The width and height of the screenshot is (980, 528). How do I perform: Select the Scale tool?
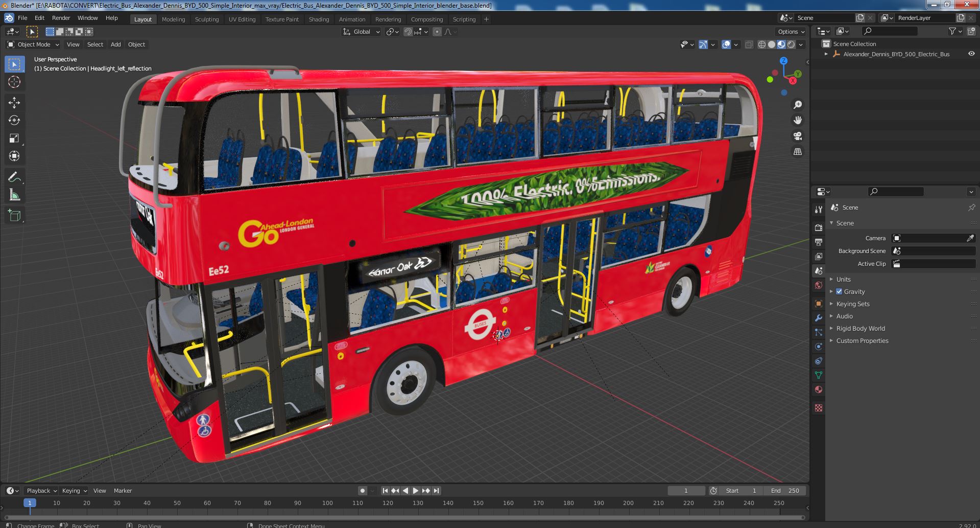[14, 138]
